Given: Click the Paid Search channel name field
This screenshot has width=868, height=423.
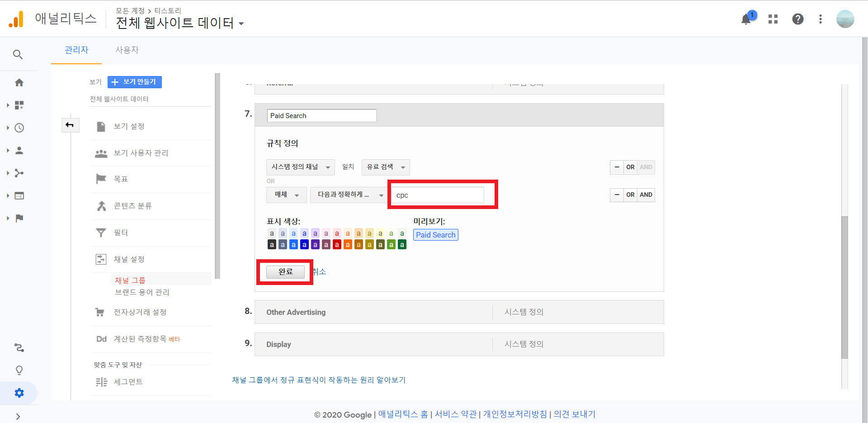Looking at the screenshot, I should pyautogui.click(x=321, y=115).
